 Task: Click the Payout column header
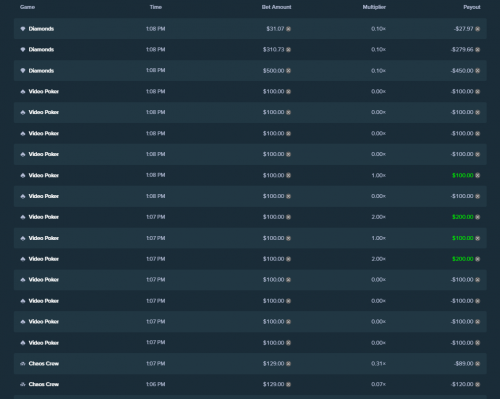click(x=472, y=7)
